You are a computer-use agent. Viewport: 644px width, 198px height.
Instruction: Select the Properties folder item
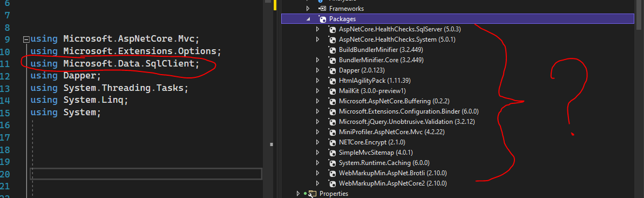pos(334,194)
